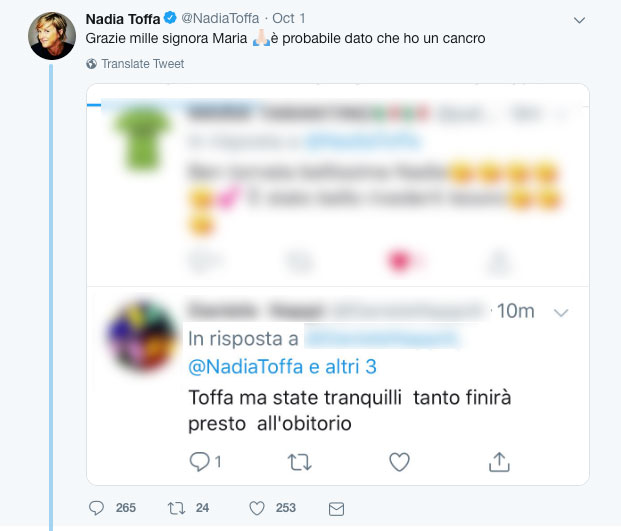Click Nadia Toffa's profile avatar
Image resolution: width=621 pixels, height=531 pixels.
coord(52,35)
